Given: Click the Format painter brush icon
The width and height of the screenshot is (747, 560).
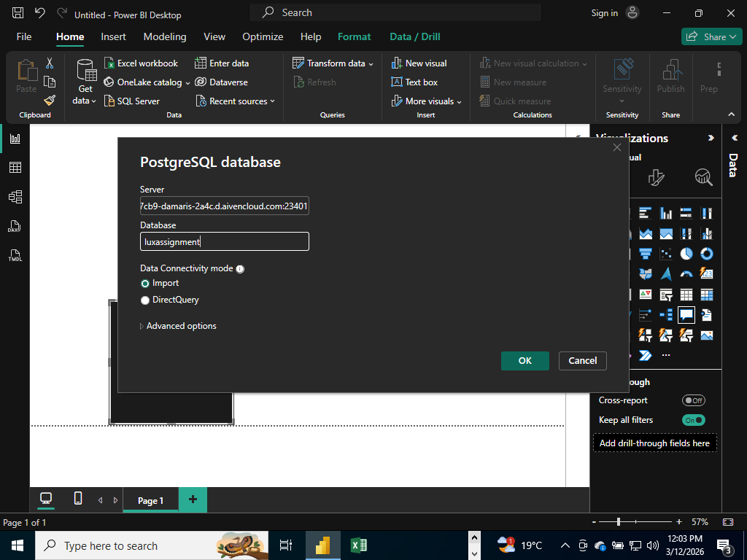Looking at the screenshot, I should (50, 100).
